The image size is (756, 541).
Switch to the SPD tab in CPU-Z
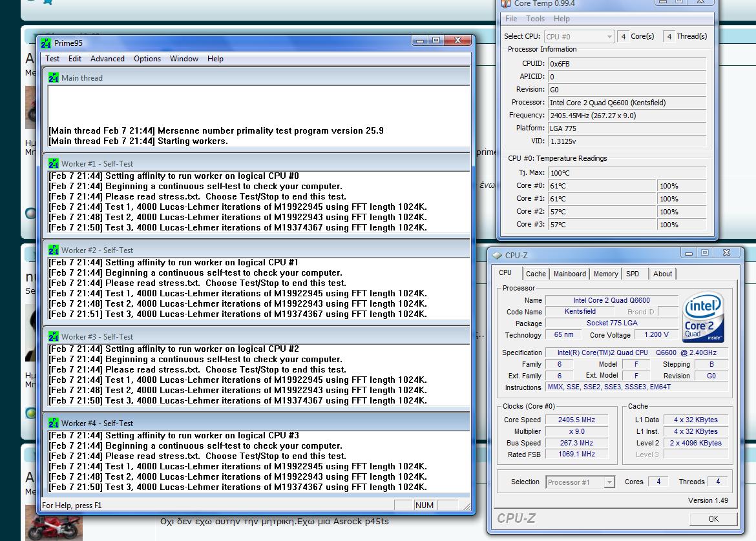[633, 274]
